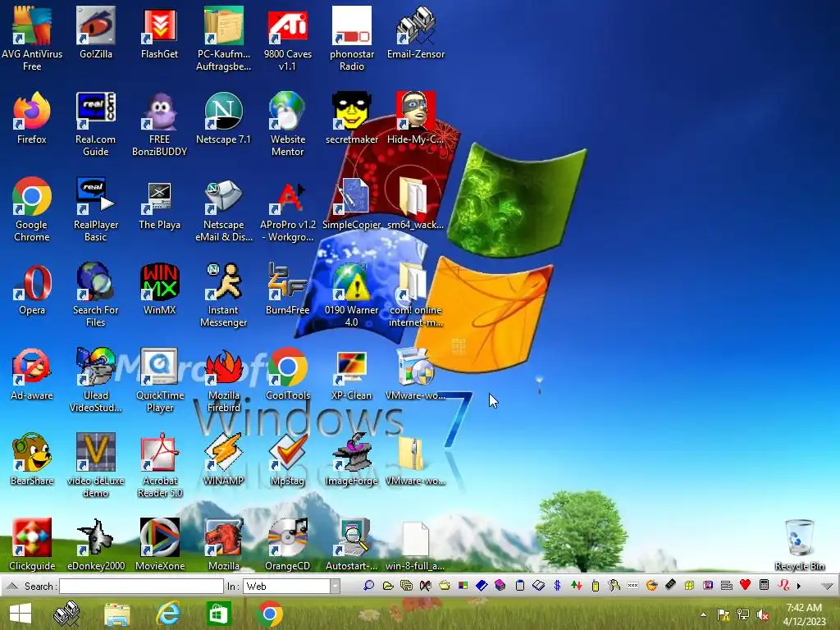Select the Acrobat Reader 5.0 shortcut

(160, 464)
